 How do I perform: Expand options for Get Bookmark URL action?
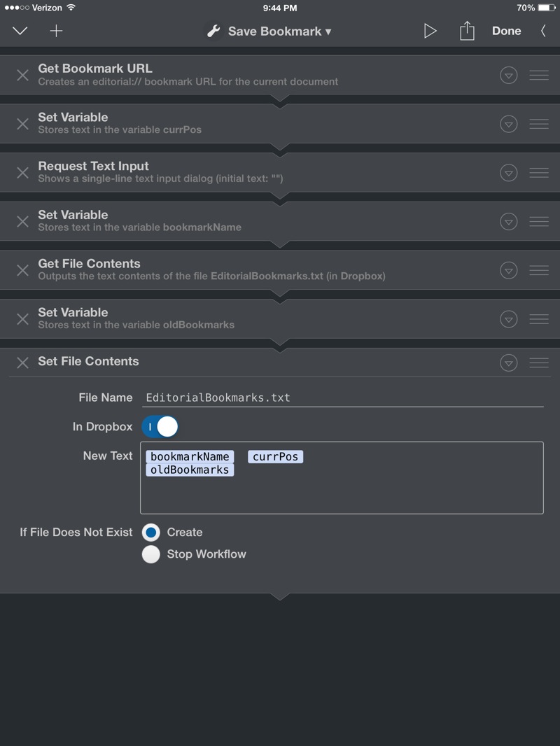[x=509, y=75]
